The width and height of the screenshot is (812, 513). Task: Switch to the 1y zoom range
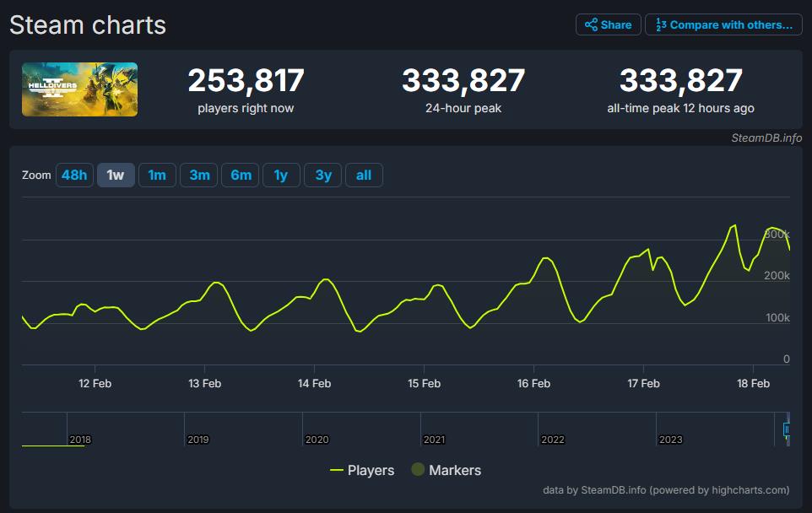click(x=281, y=175)
